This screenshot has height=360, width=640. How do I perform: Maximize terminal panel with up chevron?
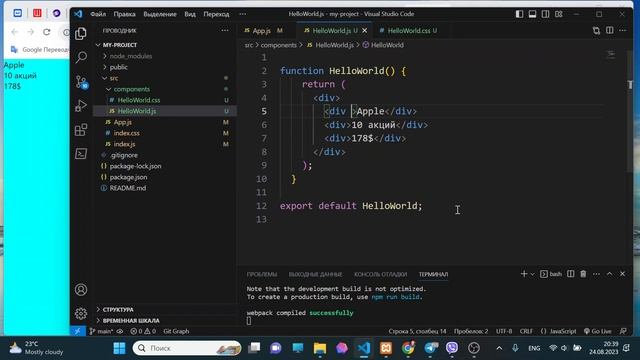click(x=609, y=274)
